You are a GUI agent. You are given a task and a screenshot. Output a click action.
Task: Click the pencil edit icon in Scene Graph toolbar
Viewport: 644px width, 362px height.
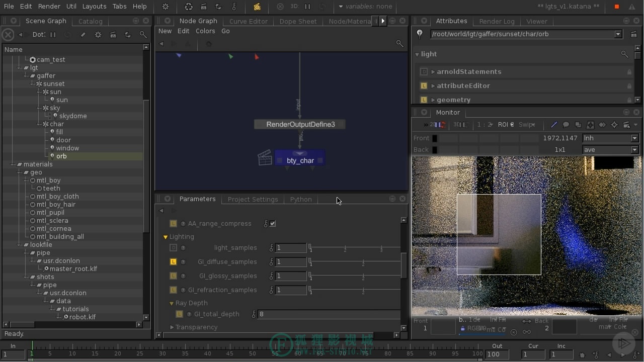(x=83, y=35)
